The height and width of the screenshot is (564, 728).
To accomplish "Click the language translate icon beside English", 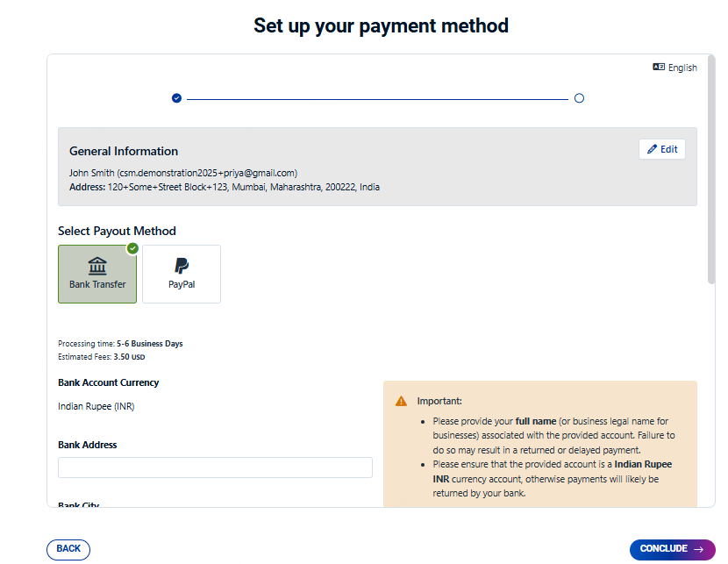I will (x=659, y=67).
